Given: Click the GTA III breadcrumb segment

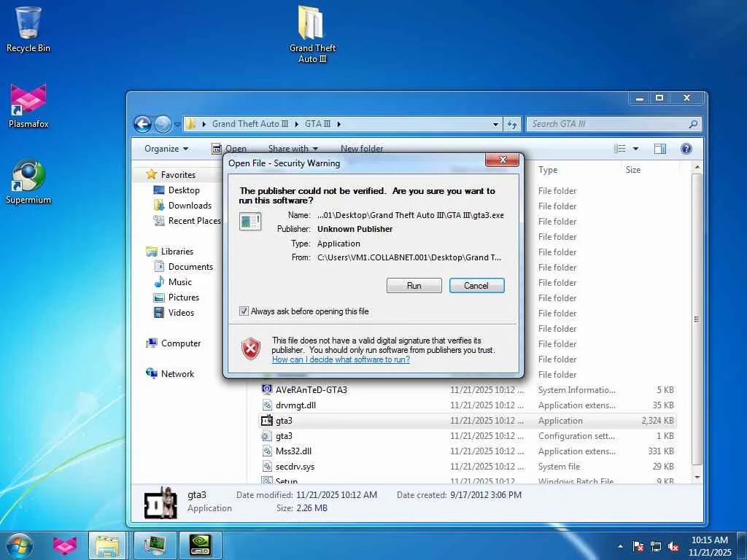Looking at the screenshot, I should click(x=317, y=124).
